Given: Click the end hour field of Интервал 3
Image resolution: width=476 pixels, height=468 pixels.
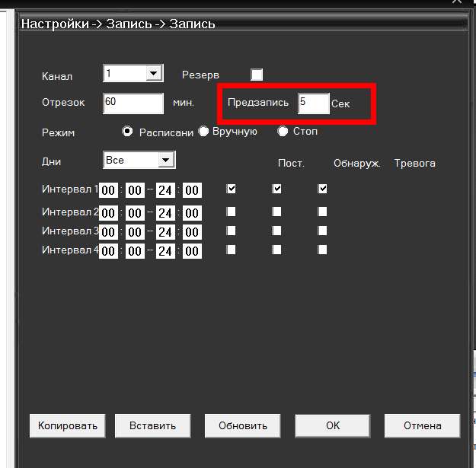Looking at the screenshot, I should point(165,232).
